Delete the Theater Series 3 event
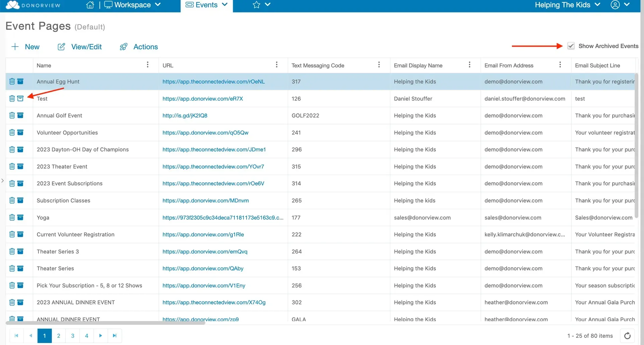Viewport: 644px width, 345px height. coord(12,251)
